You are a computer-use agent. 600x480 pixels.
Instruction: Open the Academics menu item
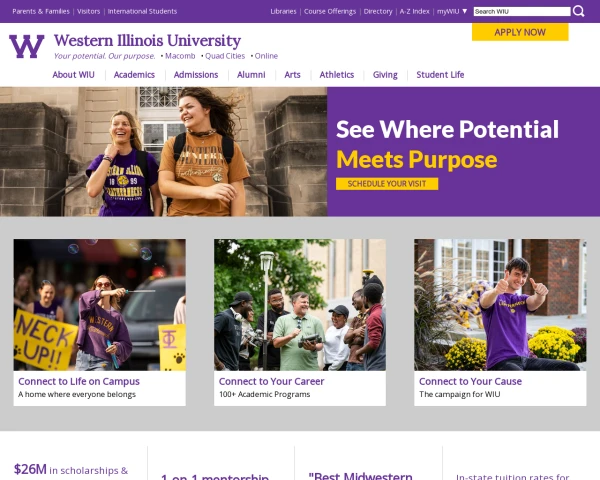click(x=134, y=75)
